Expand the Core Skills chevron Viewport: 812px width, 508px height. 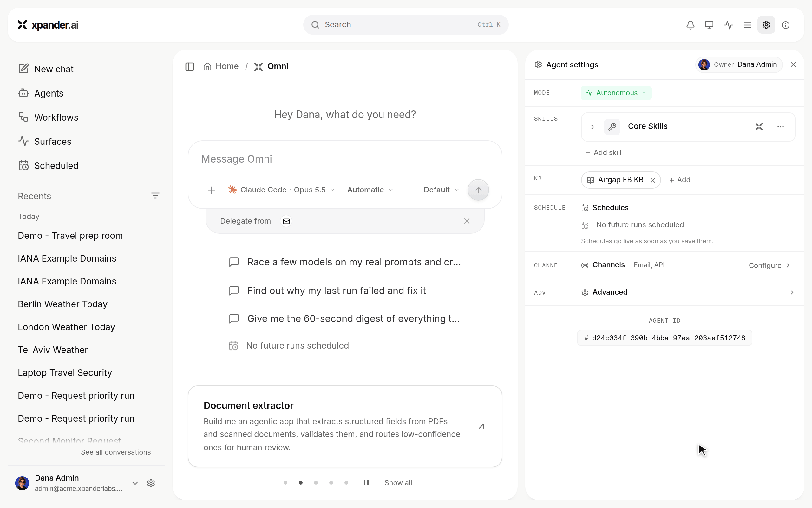[592, 127]
